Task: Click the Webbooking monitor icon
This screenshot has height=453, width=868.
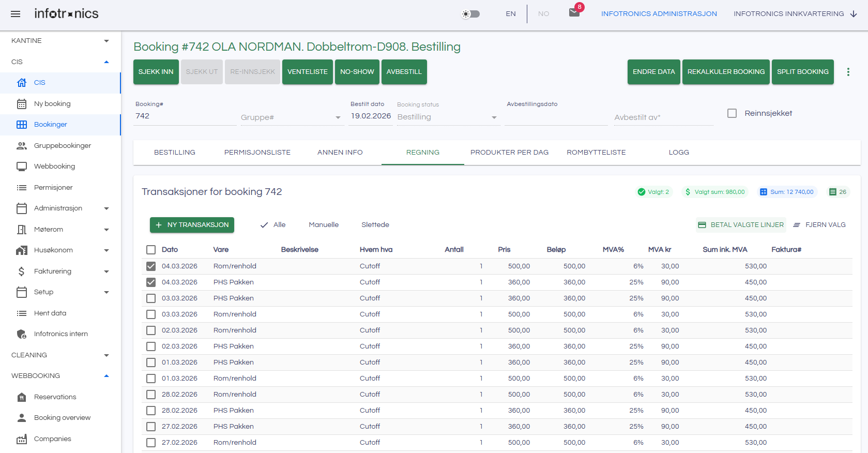Action: [x=22, y=167]
